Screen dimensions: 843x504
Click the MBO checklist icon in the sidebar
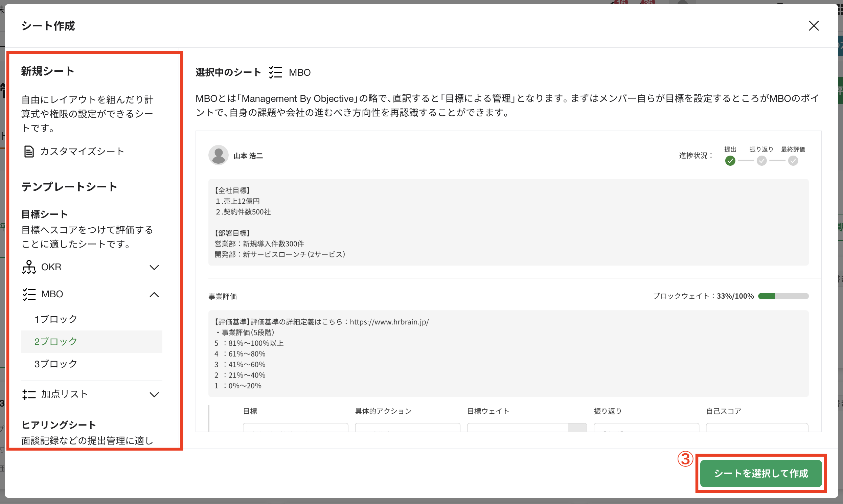[x=29, y=294]
